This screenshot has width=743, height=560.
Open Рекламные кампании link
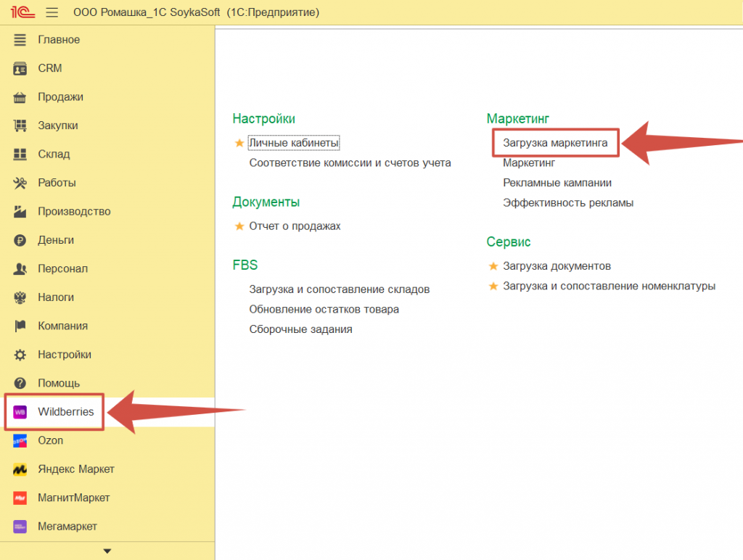(557, 183)
